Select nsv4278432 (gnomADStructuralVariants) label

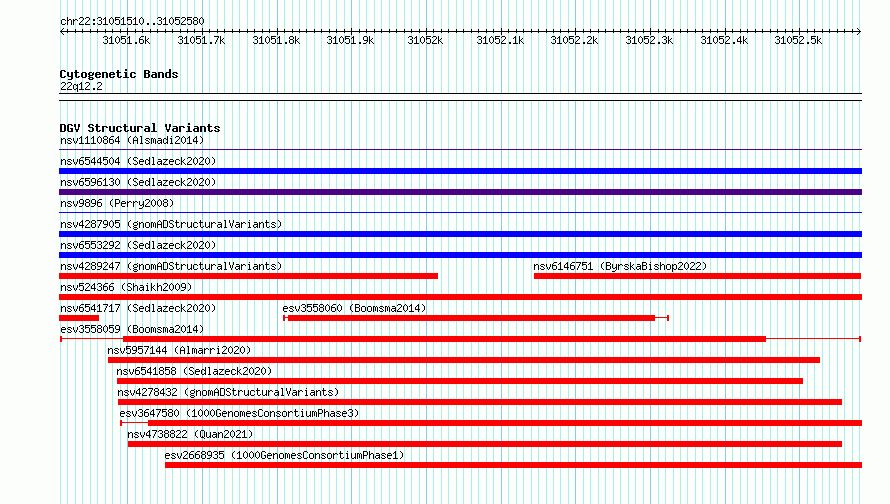(x=228, y=392)
